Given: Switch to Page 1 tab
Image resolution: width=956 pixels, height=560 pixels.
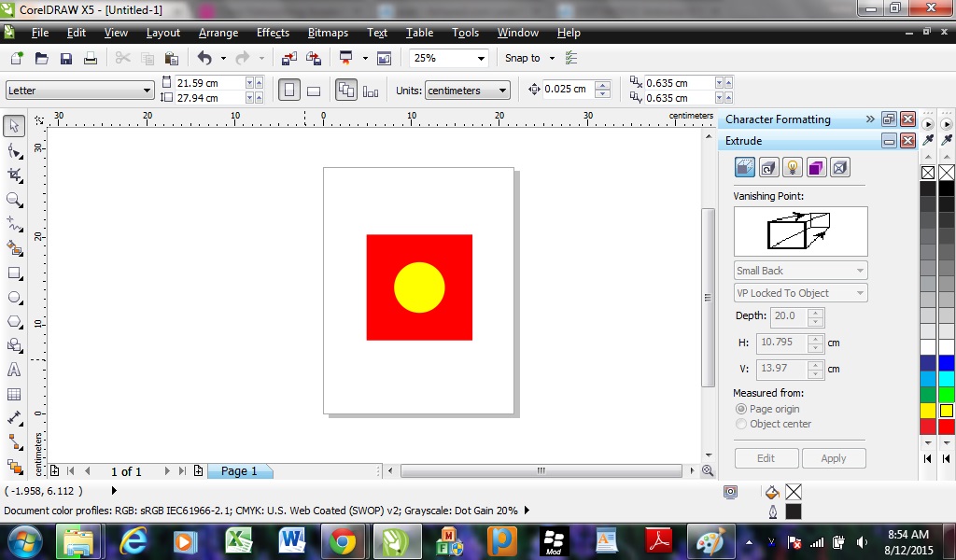Looking at the screenshot, I should [x=240, y=471].
